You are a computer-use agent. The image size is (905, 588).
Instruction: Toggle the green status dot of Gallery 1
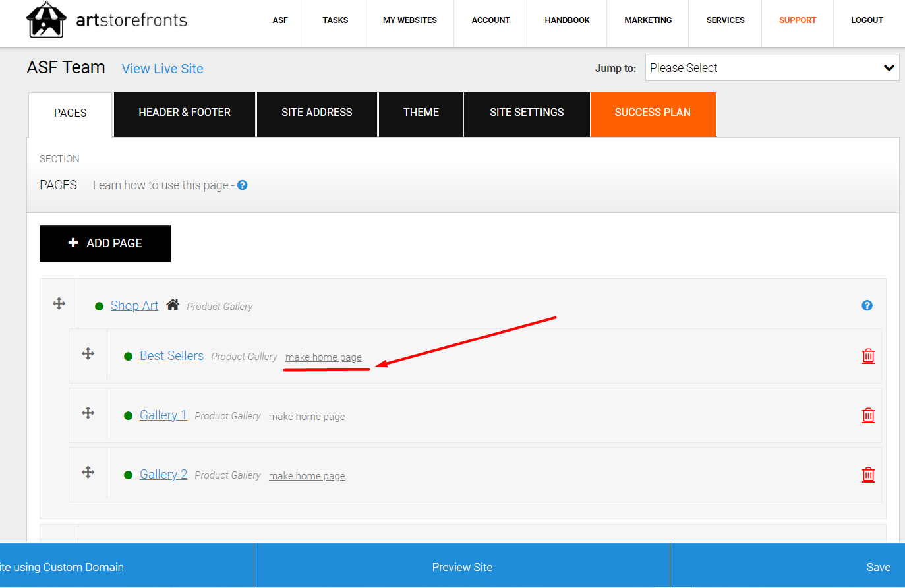tap(128, 416)
